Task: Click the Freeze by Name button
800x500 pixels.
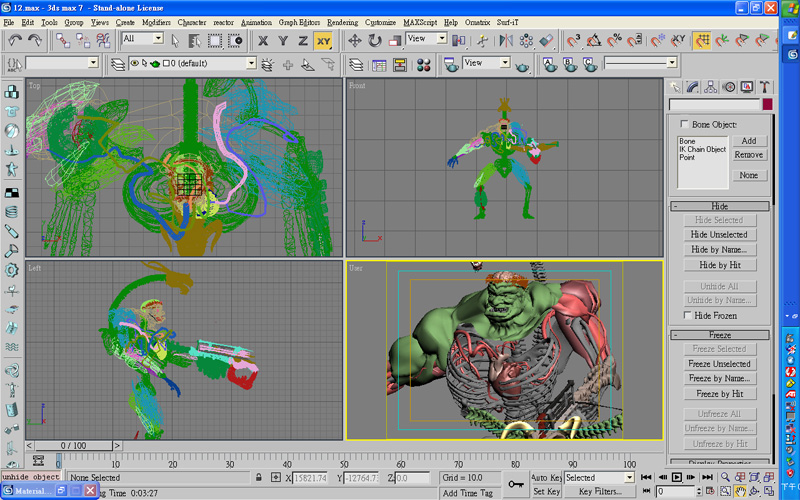Action: [x=719, y=378]
